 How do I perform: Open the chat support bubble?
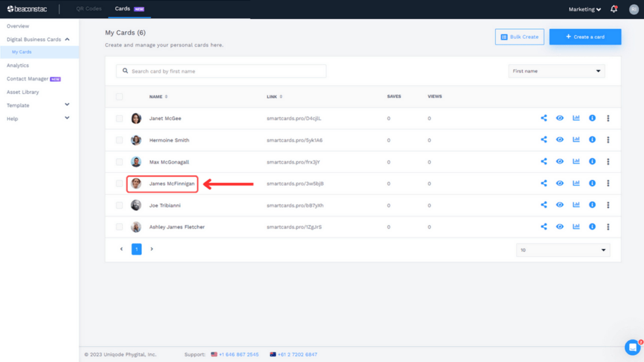click(x=632, y=347)
